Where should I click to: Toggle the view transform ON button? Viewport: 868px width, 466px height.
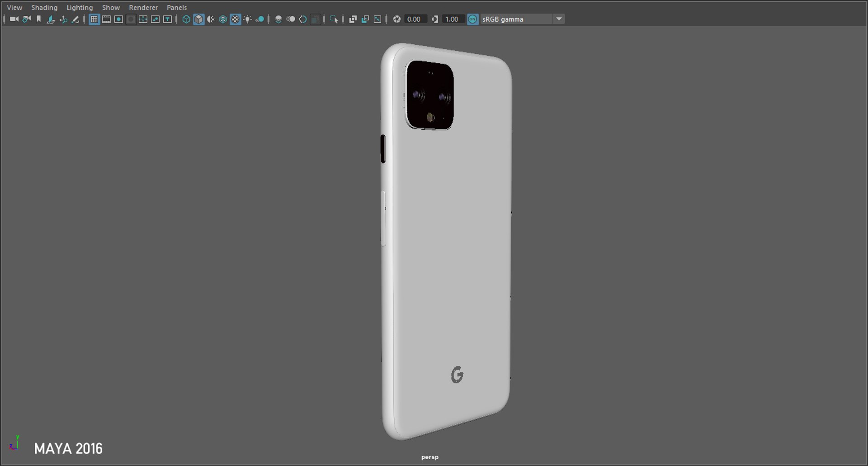(x=472, y=19)
